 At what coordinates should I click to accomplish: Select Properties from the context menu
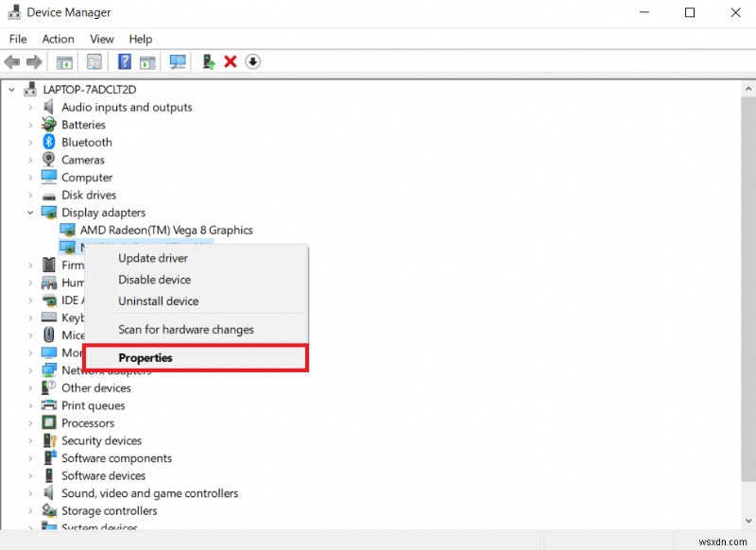(x=146, y=357)
